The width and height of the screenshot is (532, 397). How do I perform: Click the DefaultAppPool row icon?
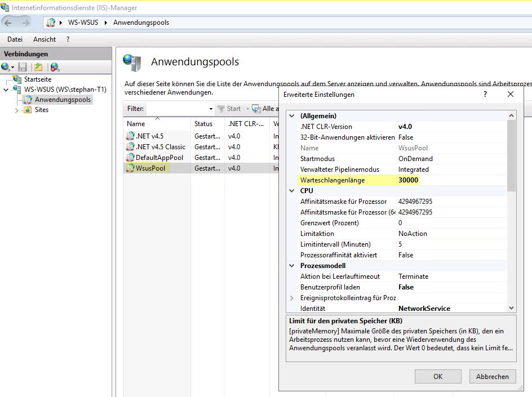130,157
